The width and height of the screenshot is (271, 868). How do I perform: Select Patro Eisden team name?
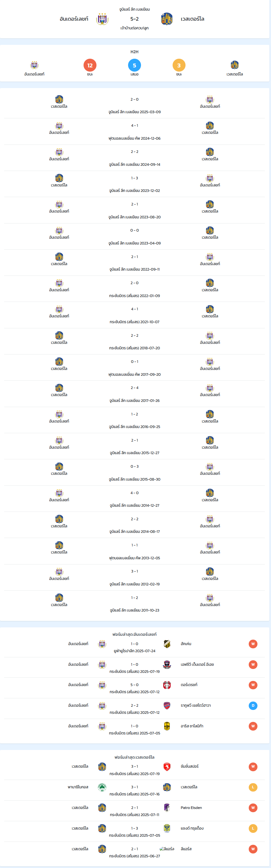pyautogui.click(x=191, y=808)
